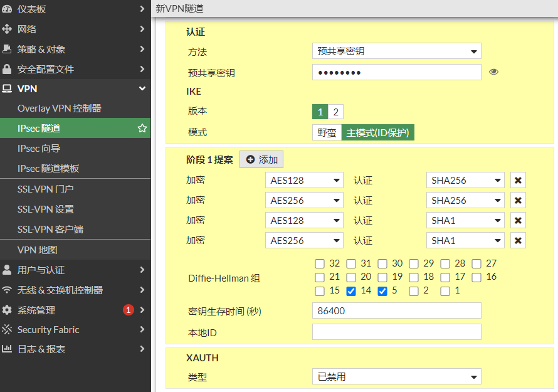Click the 日志 & 报表 chart icon
Image resolution: width=558 pixels, height=392 pixels.
(8, 349)
